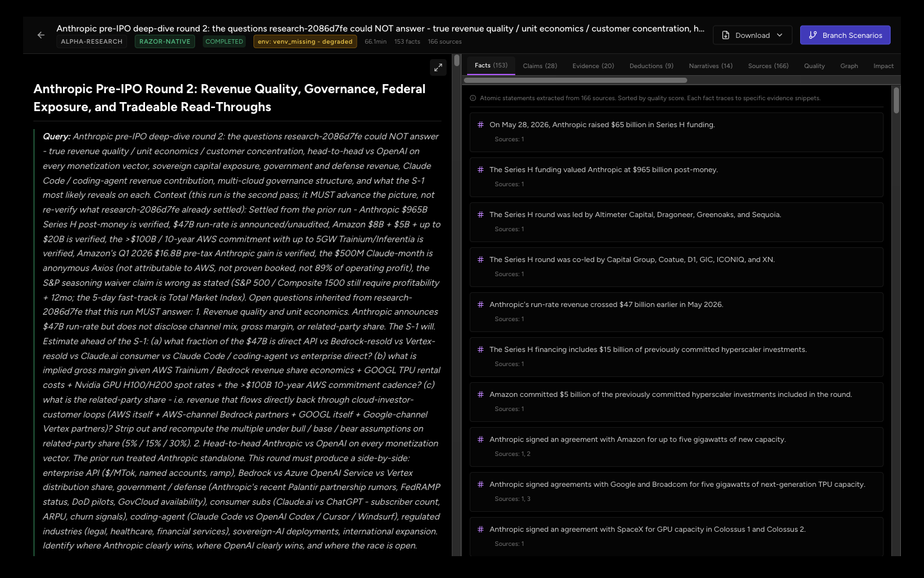Click hash icon of SpaceX Colossus fact
This screenshot has width=924, height=578.
point(481,529)
